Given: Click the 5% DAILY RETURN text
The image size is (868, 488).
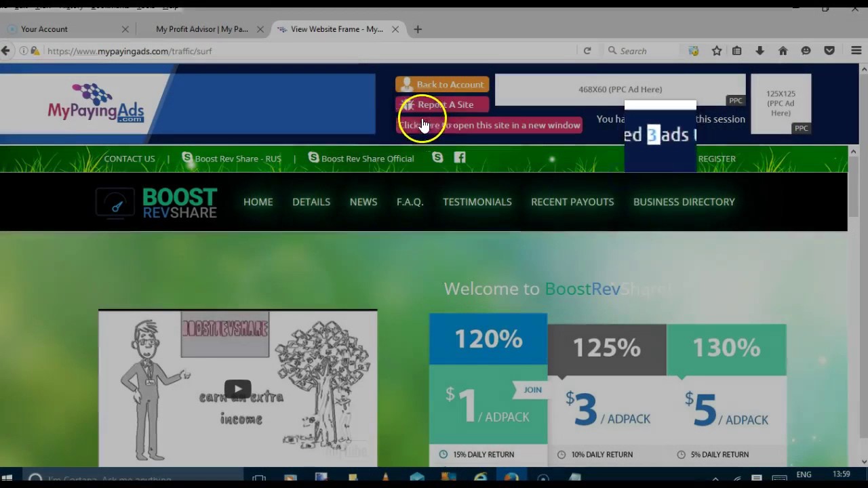Looking at the screenshot, I should coord(719,455).
